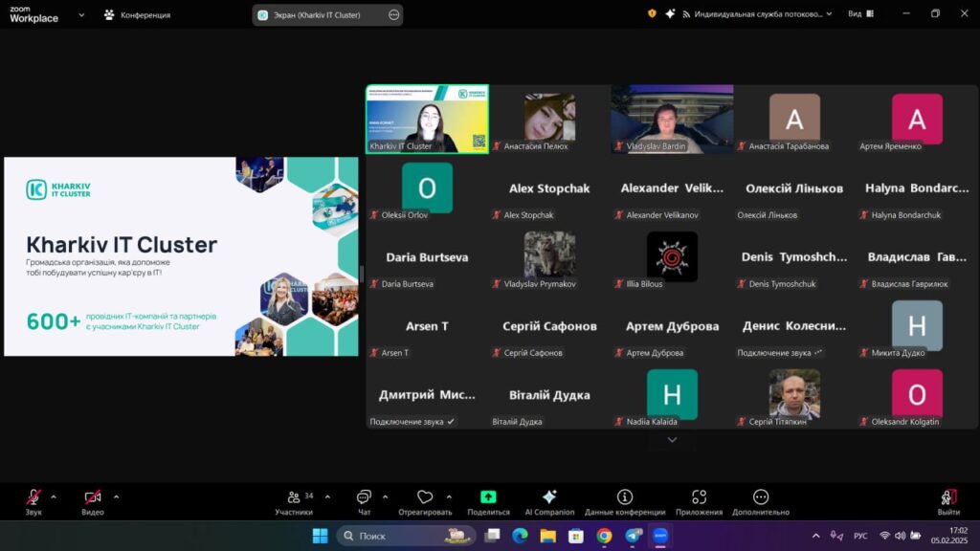The width and height of the screenshot is (980, 551).
Task: Select the Конференция tab
Action: pyautogui.click(x=137, y=14)
